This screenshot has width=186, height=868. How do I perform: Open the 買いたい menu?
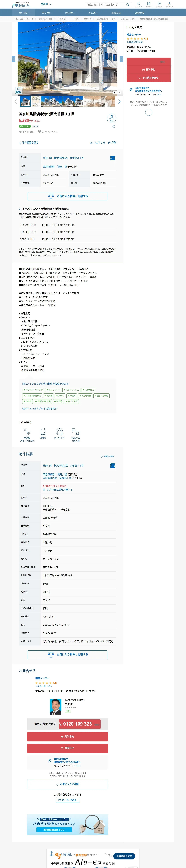coord(23,13)
